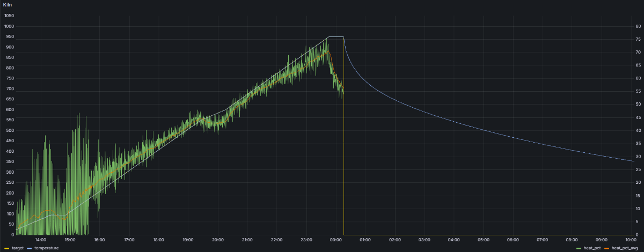Click the 950 left axis temperature label
This screenshot has width=644, height=252.
pos(9,36)
